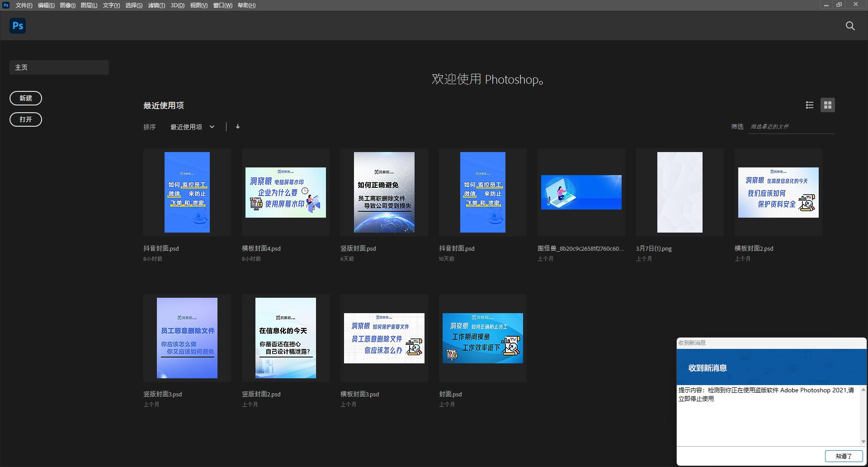
Task: Switch recent files to list view
Action: tap(810, 105)
